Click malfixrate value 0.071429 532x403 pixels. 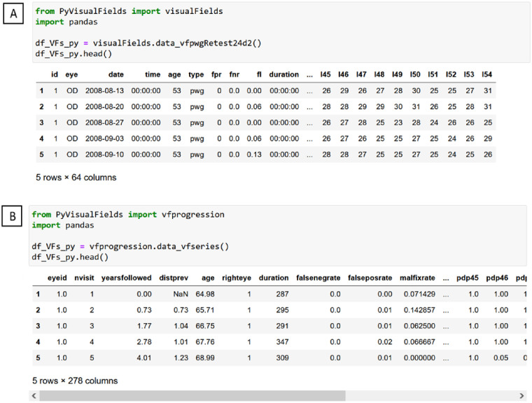(x=419, y=294)
